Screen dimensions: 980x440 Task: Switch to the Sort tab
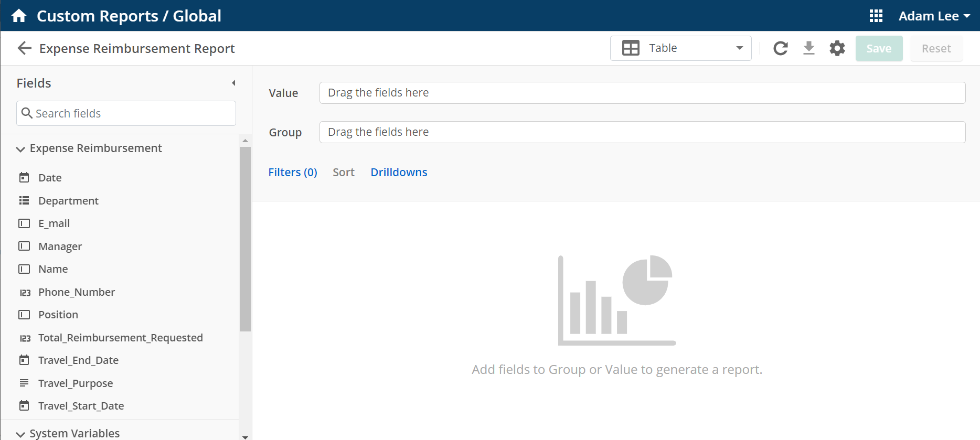(343, 172)
